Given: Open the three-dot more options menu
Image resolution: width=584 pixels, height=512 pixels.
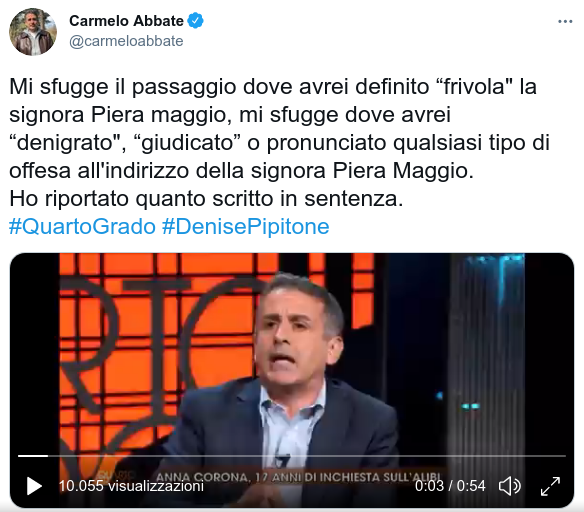Looking at the screenshot, I should coord(565,22).
